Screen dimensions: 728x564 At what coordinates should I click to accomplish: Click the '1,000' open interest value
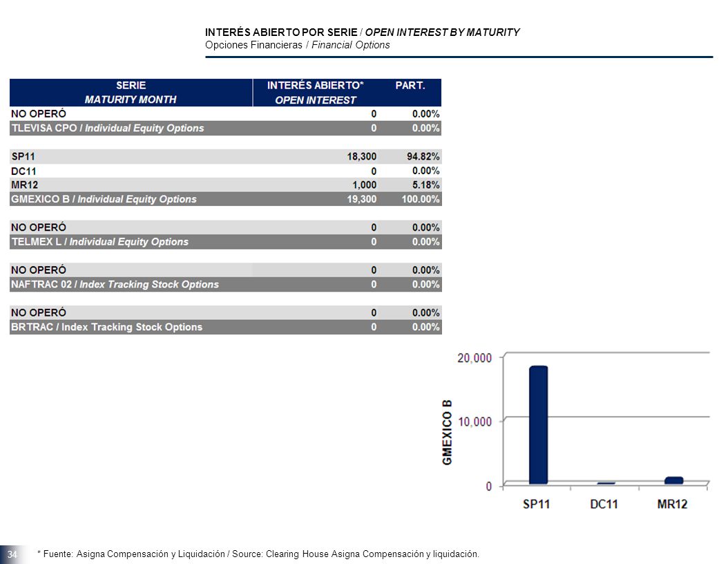tap(365, 185)
